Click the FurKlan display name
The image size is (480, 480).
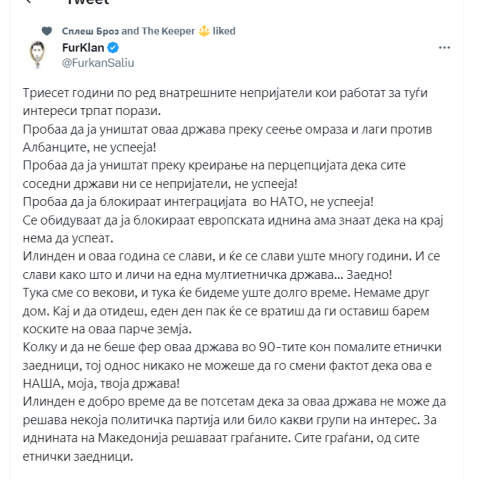(x=83, y=48)
